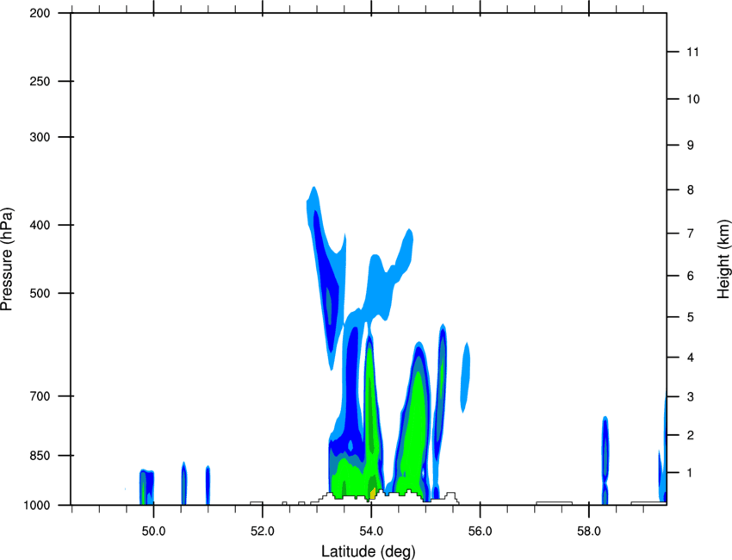Pick the 5 km height label

pos(691,317)
